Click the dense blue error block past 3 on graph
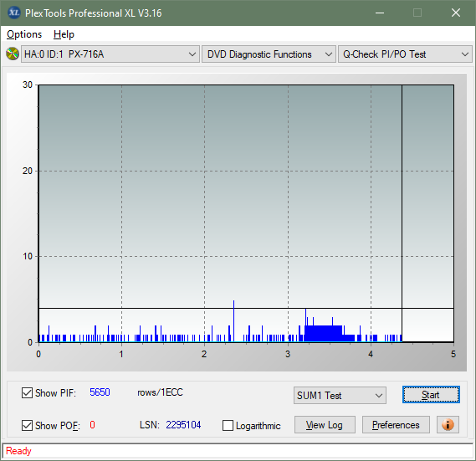Viewport: 476px width, 461px height. coord(323,334)
